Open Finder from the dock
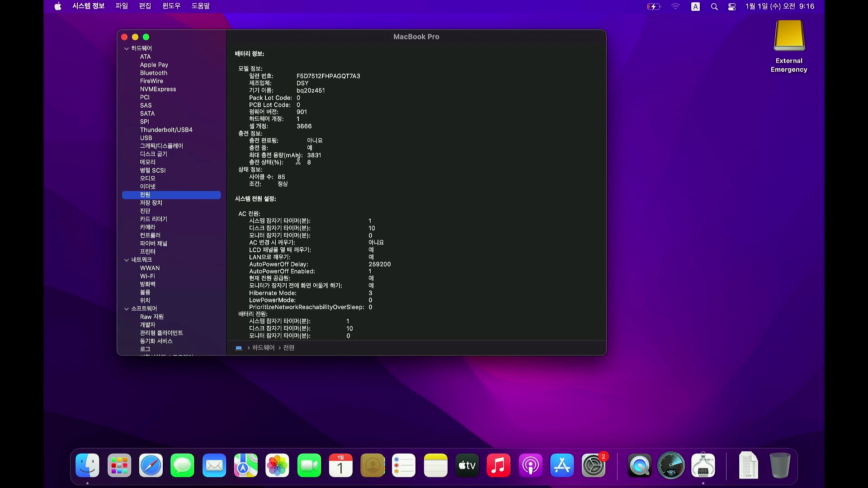 87,465
